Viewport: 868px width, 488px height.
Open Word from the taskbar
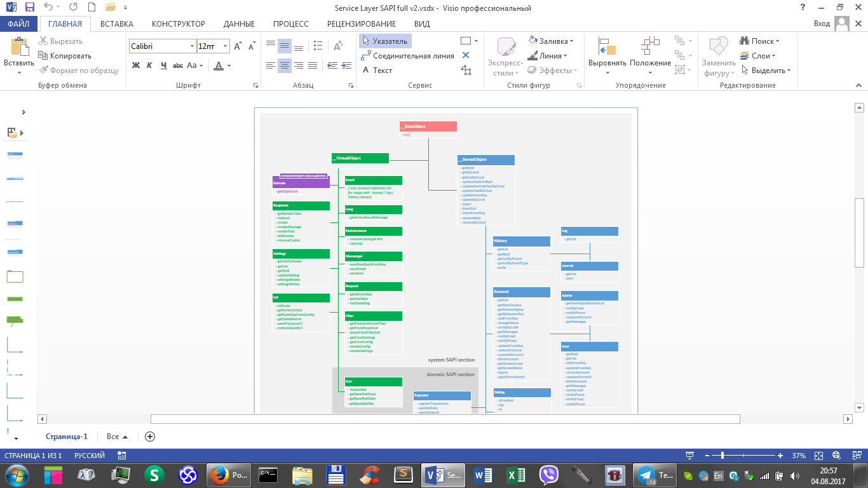pyautogui.click(x=482, y=475)
